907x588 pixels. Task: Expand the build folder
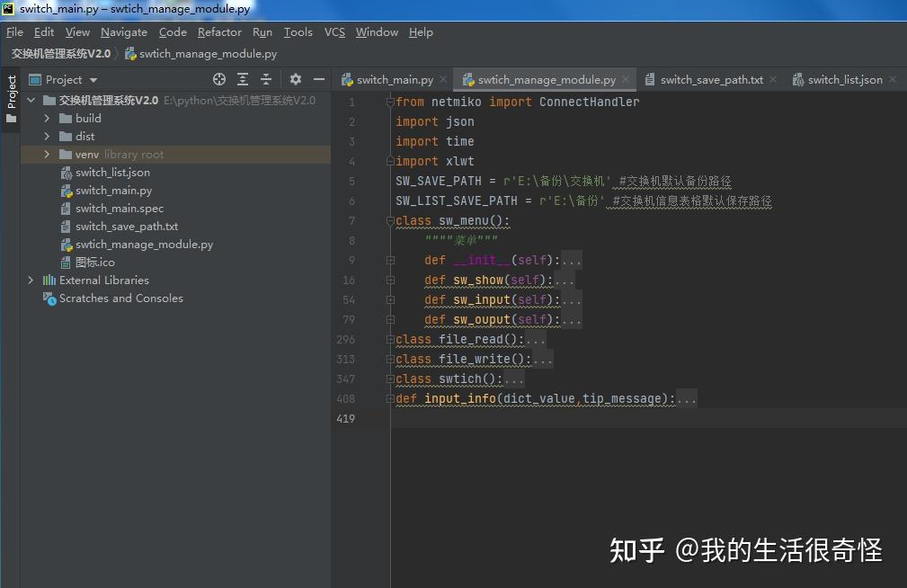point(47,118)
